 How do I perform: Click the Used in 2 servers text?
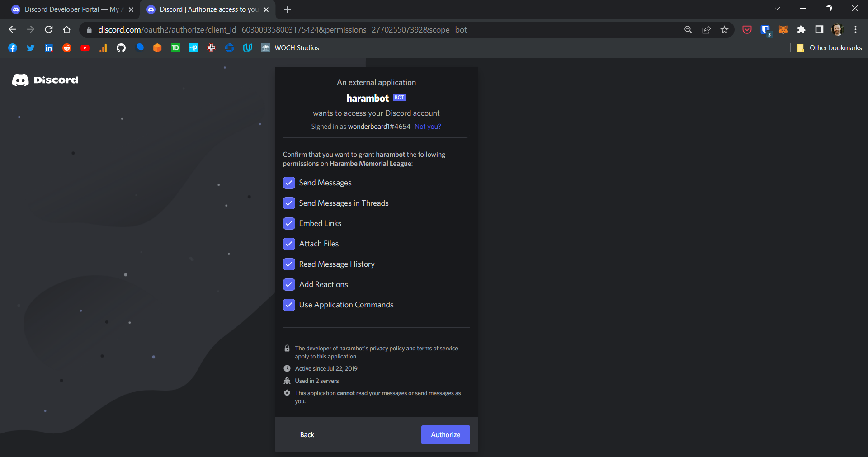(x=317, y=381)
